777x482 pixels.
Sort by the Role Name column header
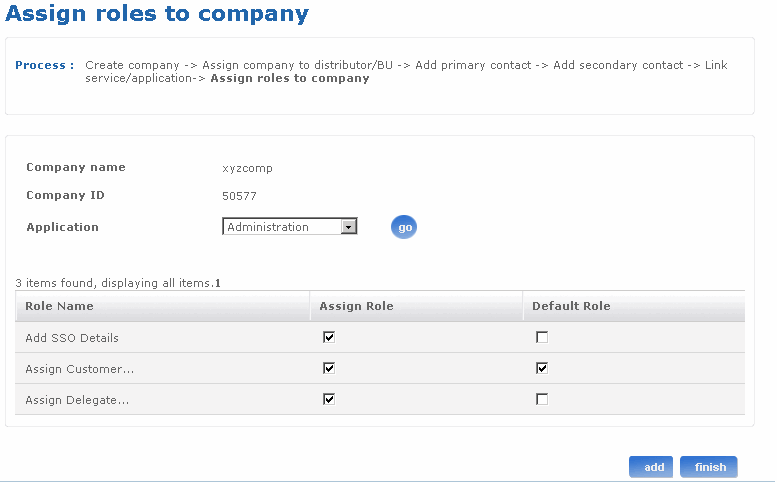click(60, 306)
